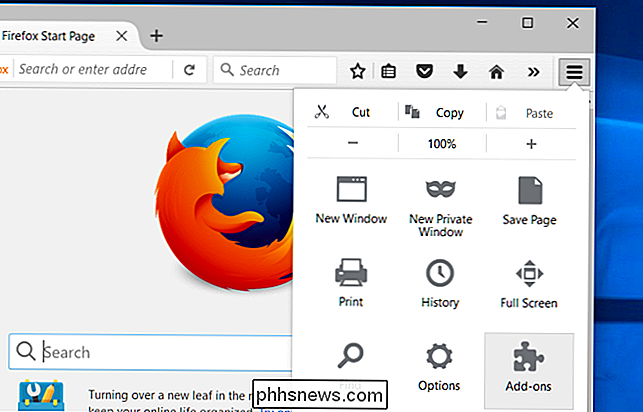Open the Pocket icon in toolbar
Viewport: 643px width, 412px height.
click(x=424, y=71)
